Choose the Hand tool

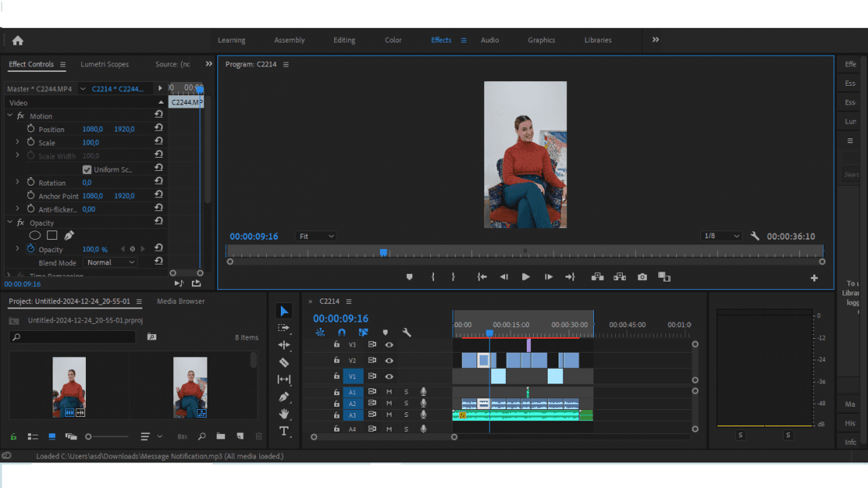point(284,414)
